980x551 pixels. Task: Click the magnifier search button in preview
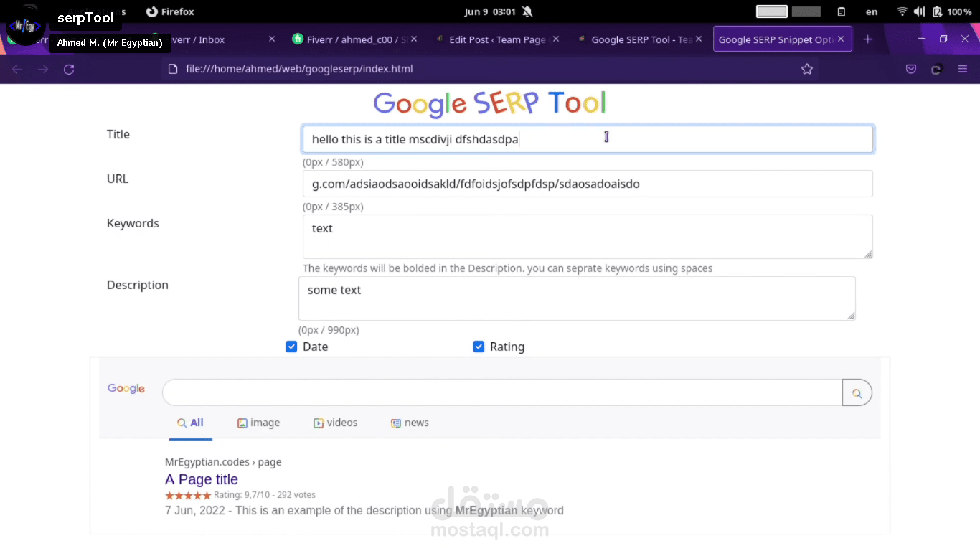coord(857,393)
